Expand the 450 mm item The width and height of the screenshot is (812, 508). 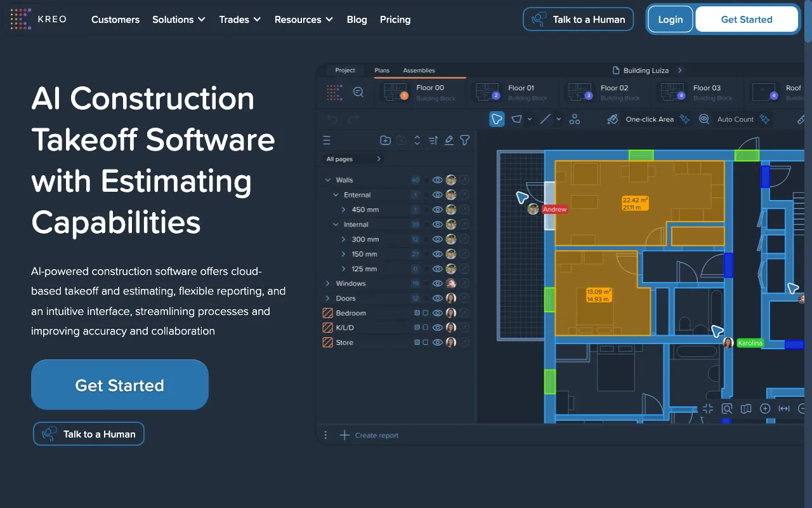[344, 210]
